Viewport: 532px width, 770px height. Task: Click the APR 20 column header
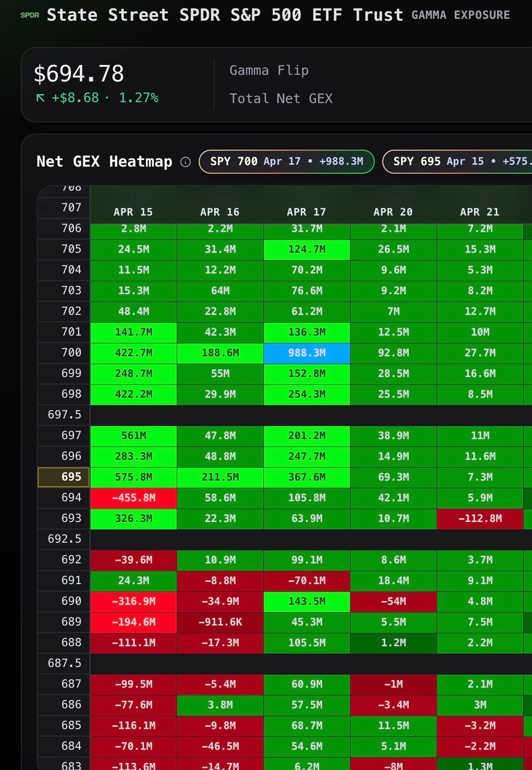pos(393,212)
